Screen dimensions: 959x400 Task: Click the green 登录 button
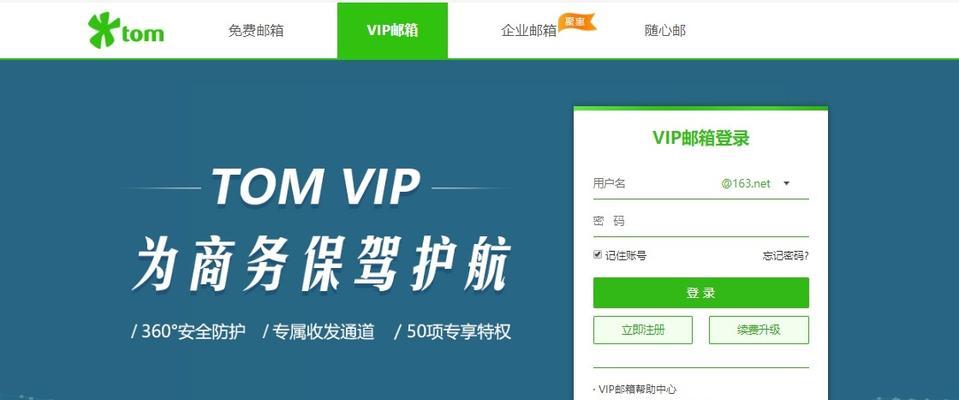[x=701, y=293]
